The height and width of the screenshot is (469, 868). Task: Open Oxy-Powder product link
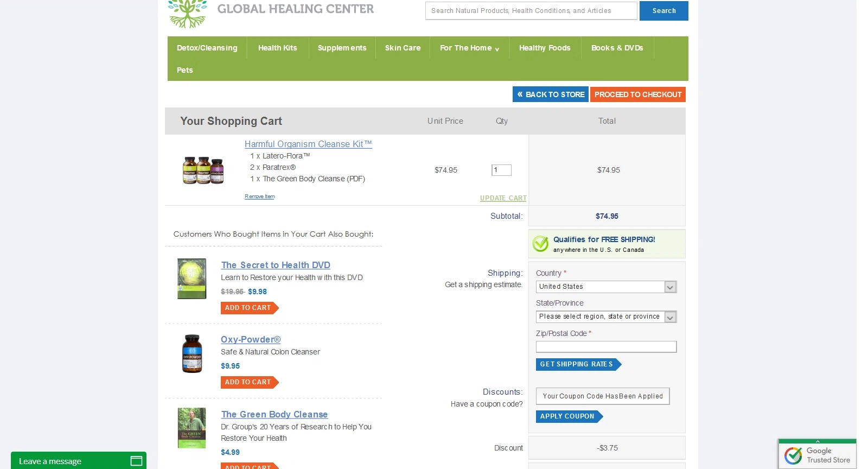point(251,339)
